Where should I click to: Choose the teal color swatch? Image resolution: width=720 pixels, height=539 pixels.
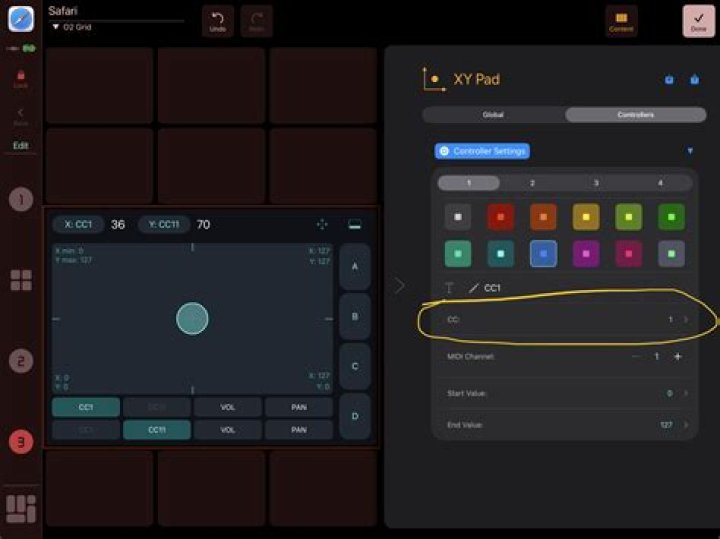[x=501, y=253]
